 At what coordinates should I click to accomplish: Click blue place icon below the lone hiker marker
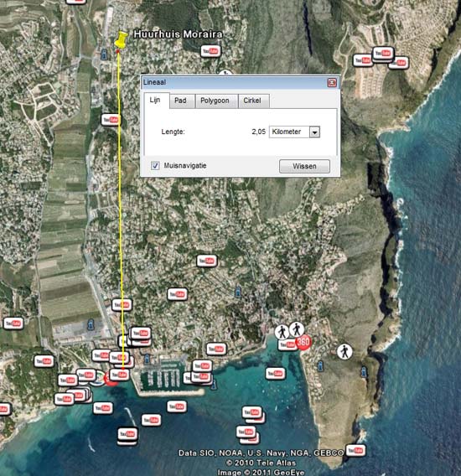click(x=364, y=371)
